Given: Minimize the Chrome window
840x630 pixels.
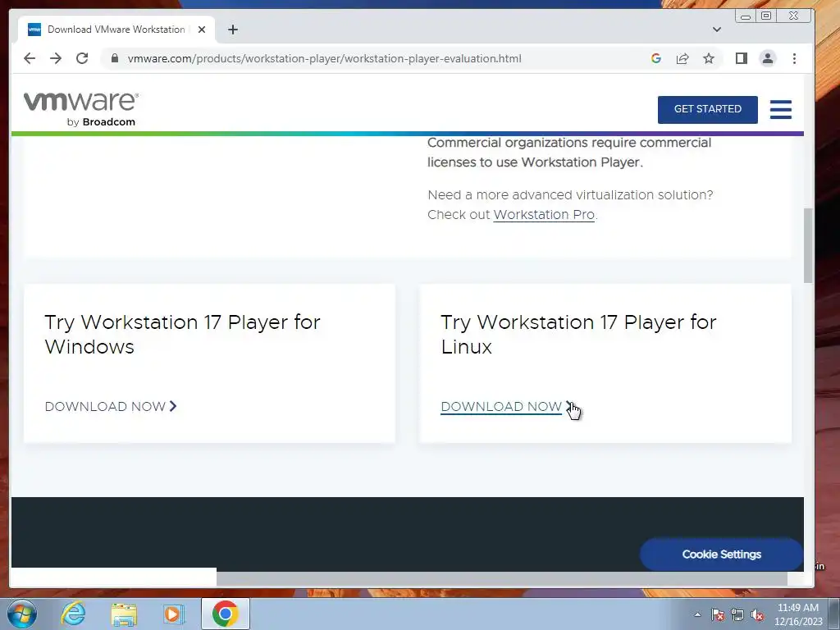Looking at the screenshot, I should 746,16.
